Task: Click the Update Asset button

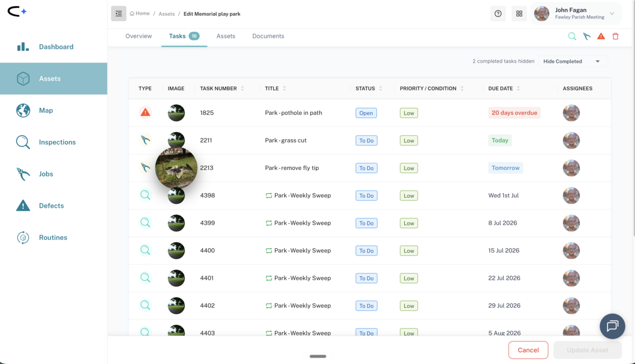Action: (x=587, y=350)
